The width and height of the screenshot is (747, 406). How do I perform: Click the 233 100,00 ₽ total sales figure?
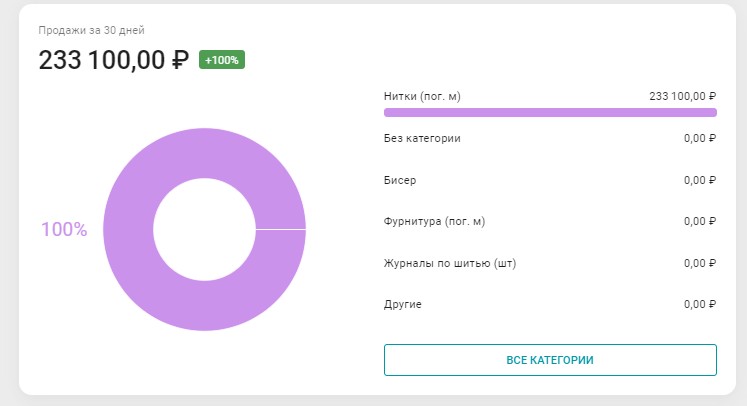pyautogui.click(x=114, y=60)
